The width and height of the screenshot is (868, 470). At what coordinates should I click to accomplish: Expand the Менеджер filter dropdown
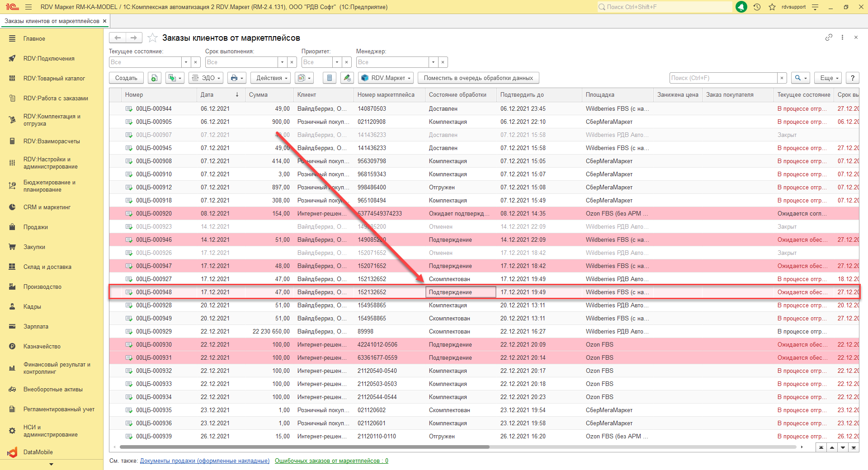pyautogui.click(x=433, y=62)
